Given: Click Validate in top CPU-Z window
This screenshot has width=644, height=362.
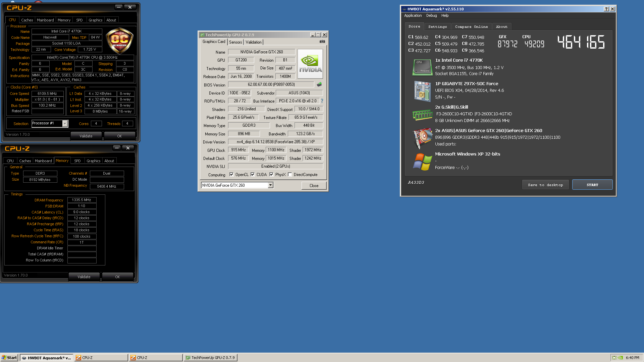Looking at the screenshot, I should point(86,136).
